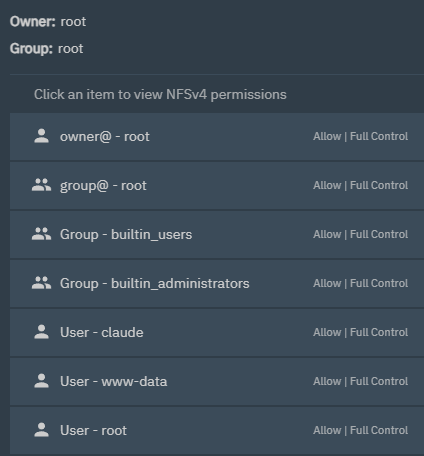Screen dimensions: 424x456
Task: Click the claude user icon
Action: click(x=41, y=332)
